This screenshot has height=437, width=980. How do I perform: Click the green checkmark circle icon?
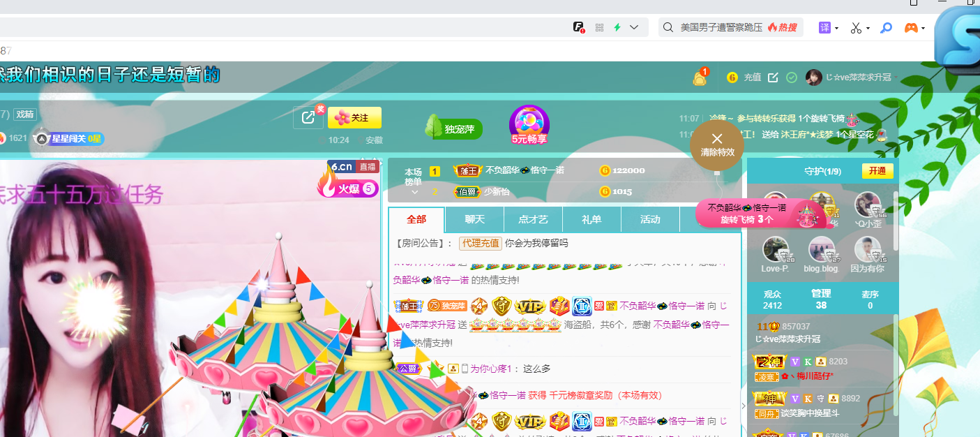point(791,77)
